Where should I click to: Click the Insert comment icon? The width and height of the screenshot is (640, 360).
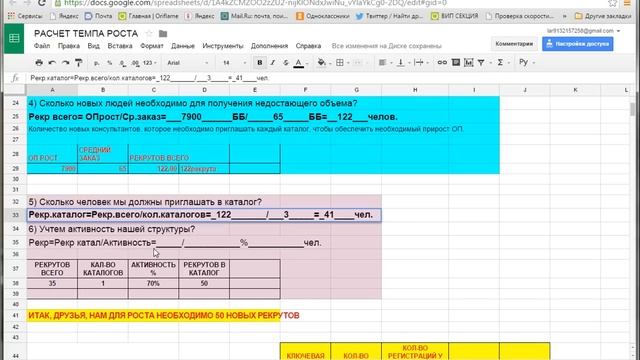456,62
